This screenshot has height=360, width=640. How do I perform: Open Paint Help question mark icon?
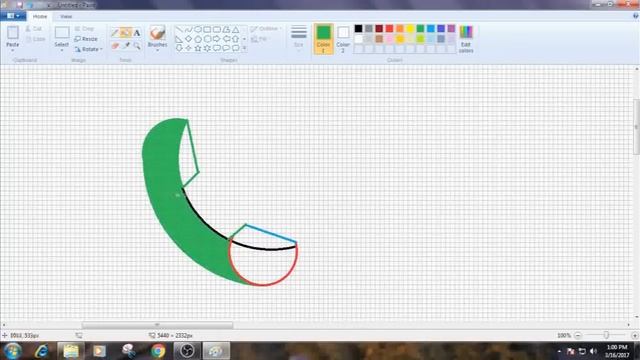point(636,16)
